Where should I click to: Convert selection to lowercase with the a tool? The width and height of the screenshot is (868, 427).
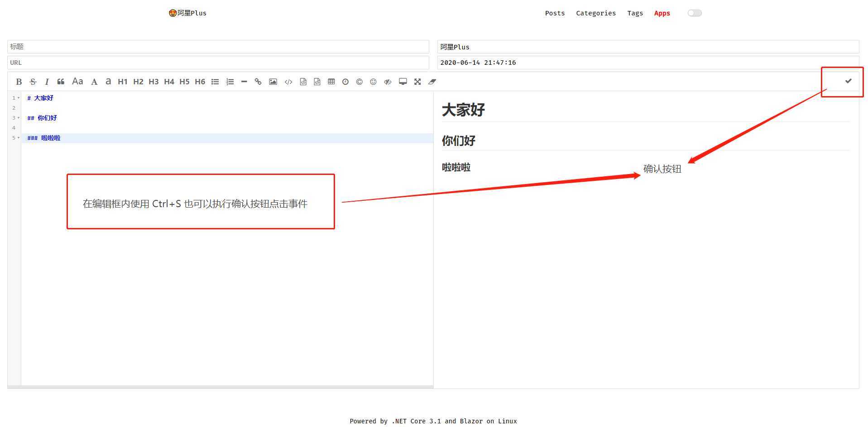click(x=108, y=82)
